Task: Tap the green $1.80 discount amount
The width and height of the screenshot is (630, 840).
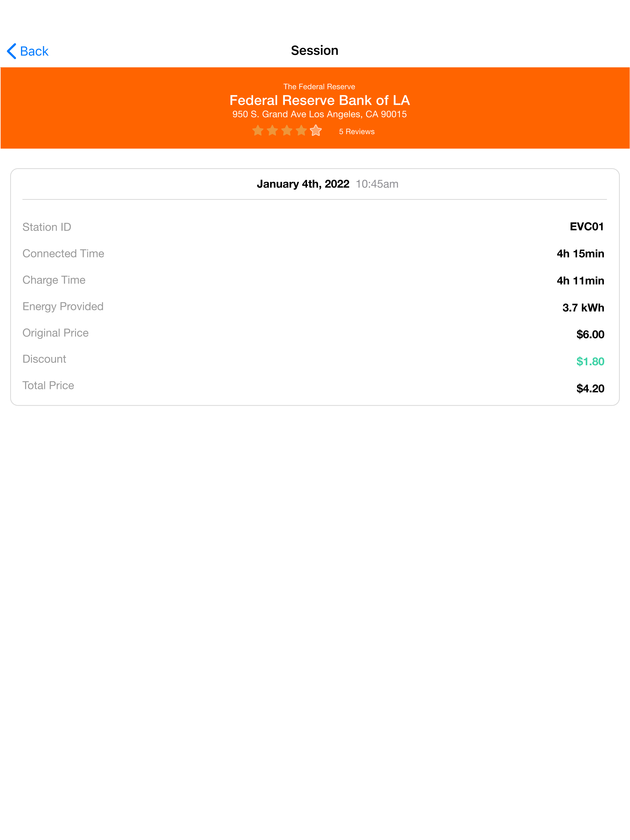Action: 590,362
